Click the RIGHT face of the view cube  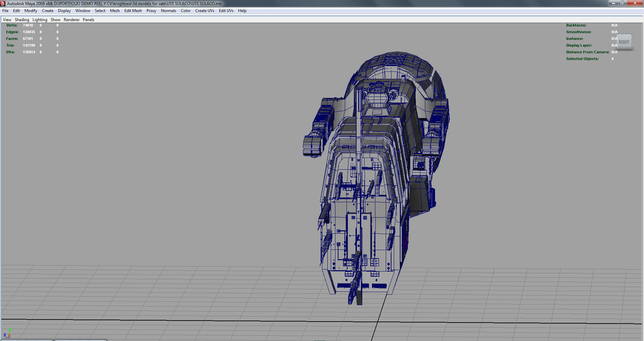point(624,42)
